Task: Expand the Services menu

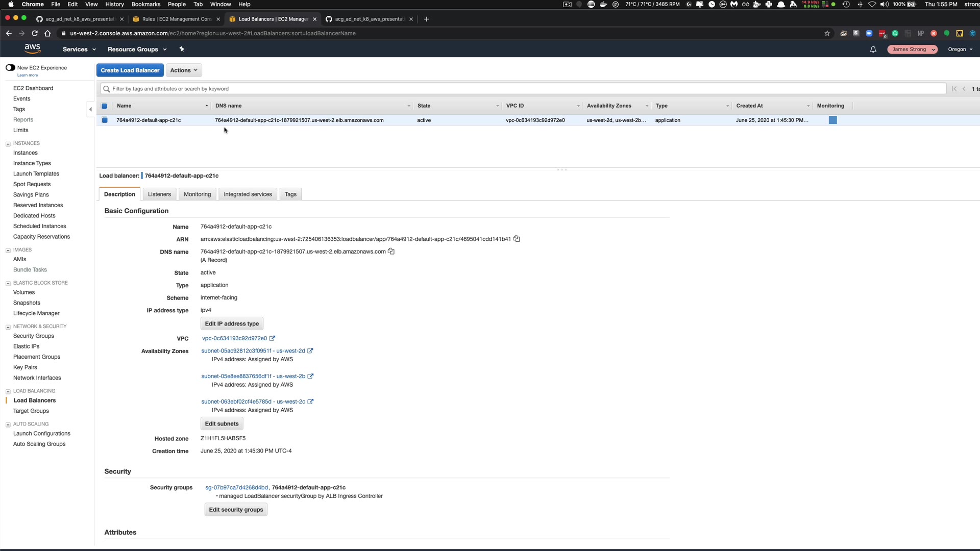Action: click(79, 49)
